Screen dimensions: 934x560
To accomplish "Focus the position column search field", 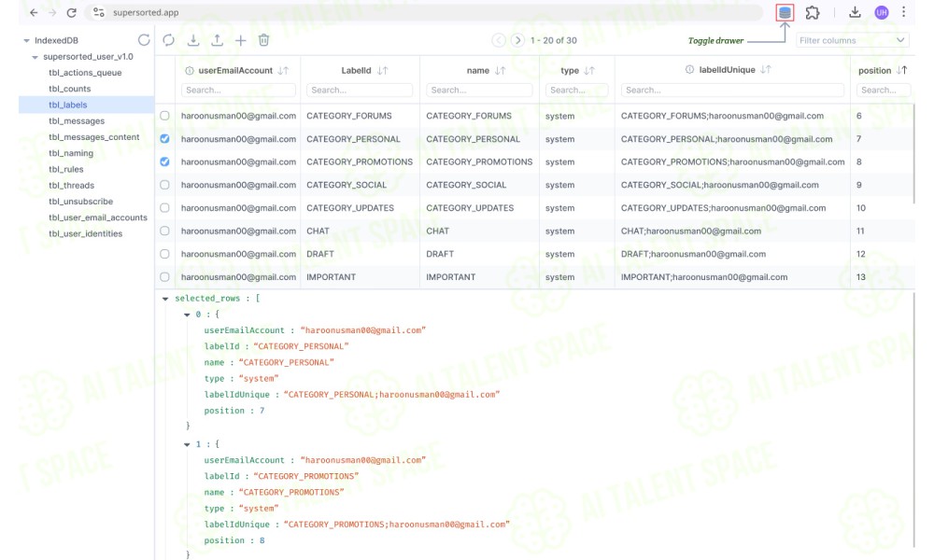I will pyautogui.click(x=884, y=90).
